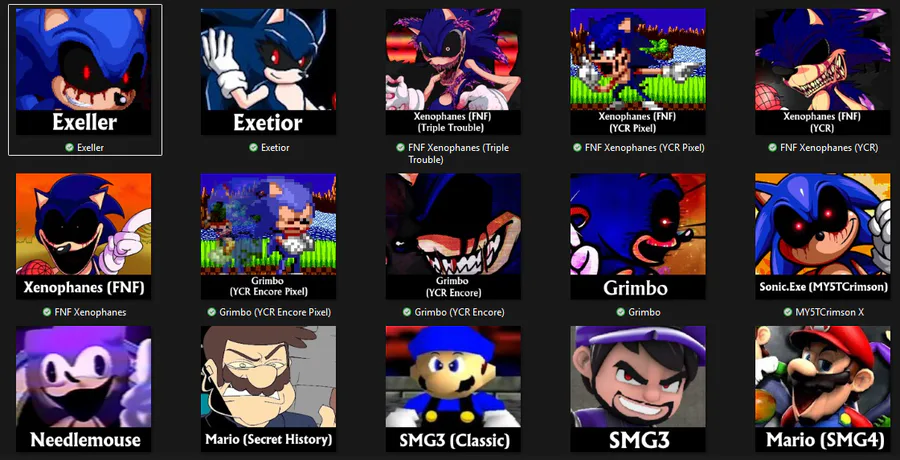Image resolution: width=900 pixels, height=460 pixels.
Task: Click the MY5TCrimson X file name
Action: (x=829, y=312)
